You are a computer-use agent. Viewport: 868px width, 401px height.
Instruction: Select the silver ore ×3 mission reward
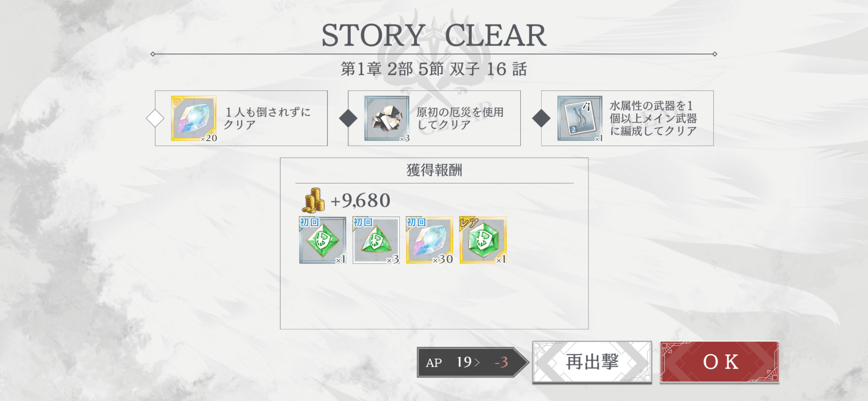pos(387,118)
